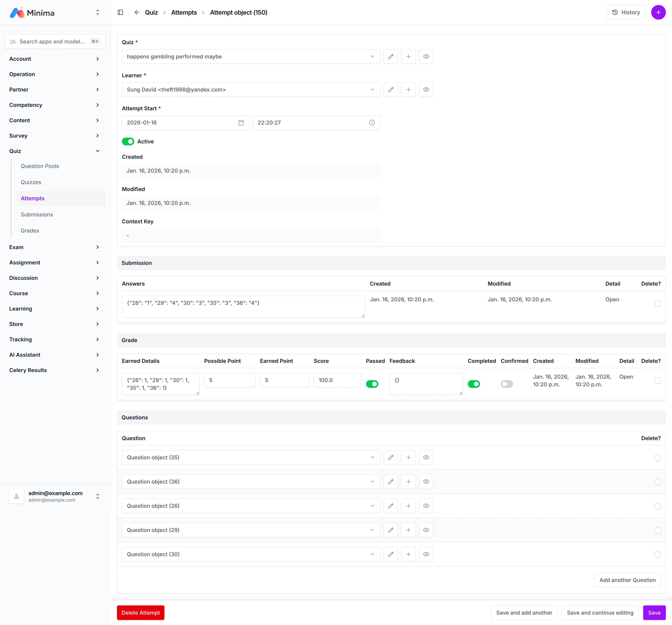Add a new Learner with plus icon
Viewport: 672px width, 625px height.
pos(408,90)
